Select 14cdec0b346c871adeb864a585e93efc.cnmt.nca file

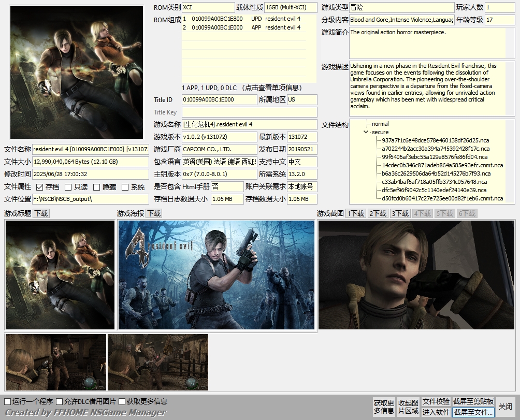(442, 165)
